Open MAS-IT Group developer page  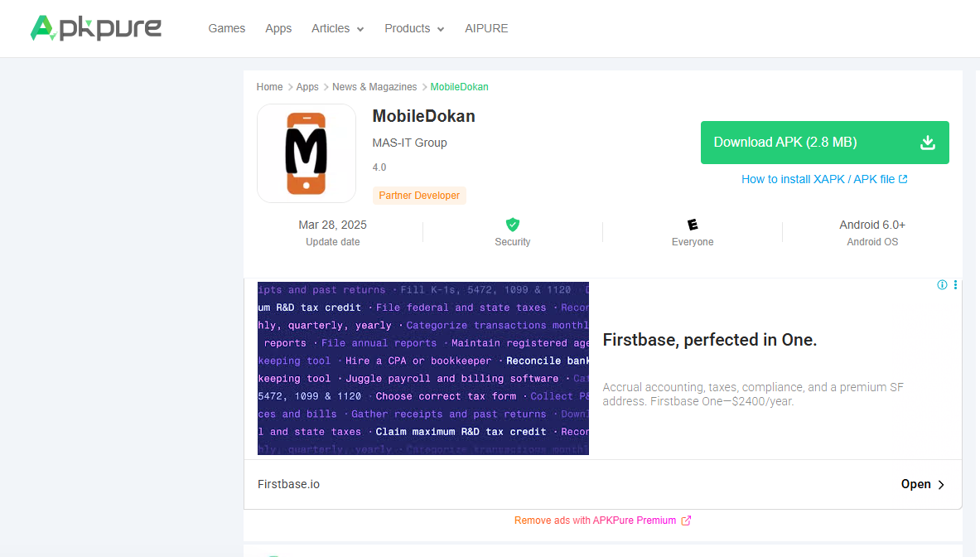tap(409, 143)
